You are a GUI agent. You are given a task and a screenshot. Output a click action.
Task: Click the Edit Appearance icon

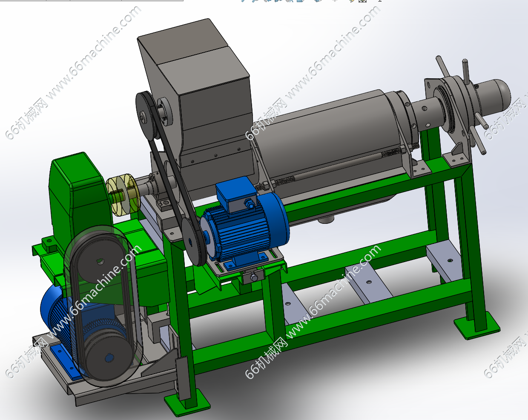click(352, 1)
